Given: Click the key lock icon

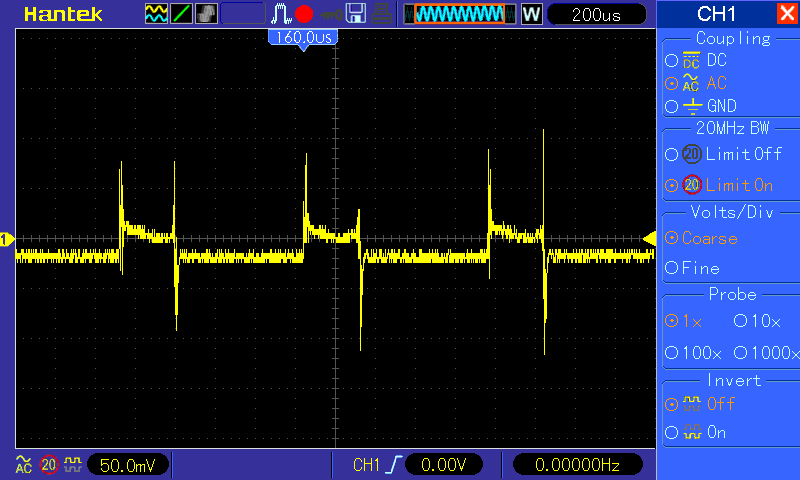Looking at the screenshot, I should [x=331, y=15].
